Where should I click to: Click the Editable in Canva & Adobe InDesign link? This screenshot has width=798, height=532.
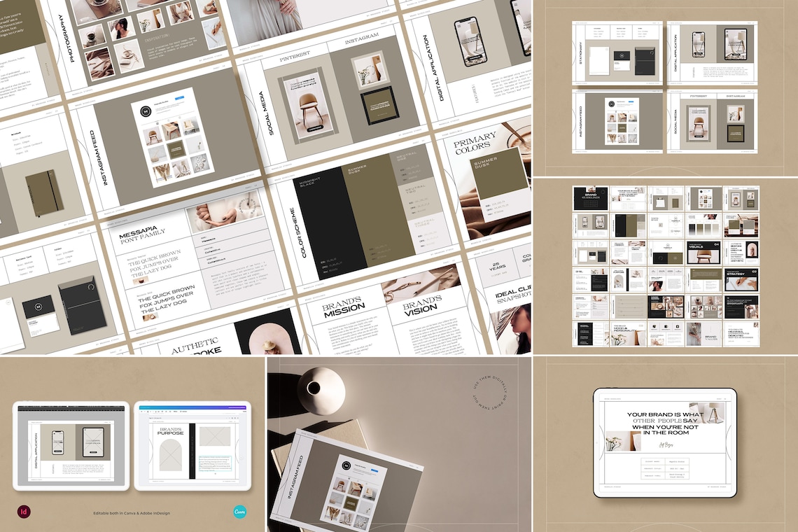[x=132, y=512]
